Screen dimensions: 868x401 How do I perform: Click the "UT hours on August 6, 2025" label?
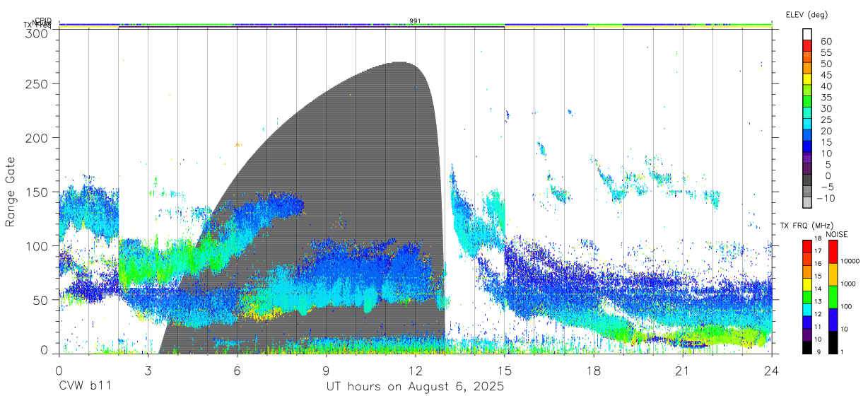415,387
